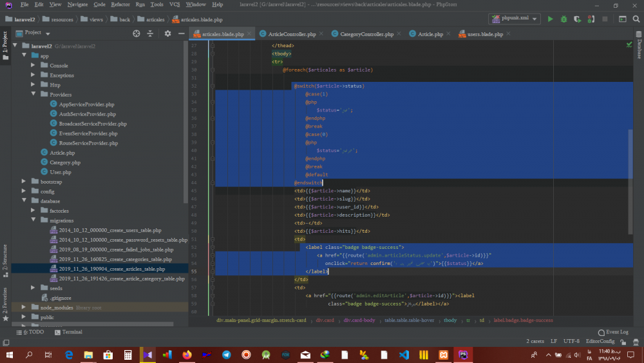
Task: Open the Event Log
Action: pyautogui.click(x=616, y=332)
